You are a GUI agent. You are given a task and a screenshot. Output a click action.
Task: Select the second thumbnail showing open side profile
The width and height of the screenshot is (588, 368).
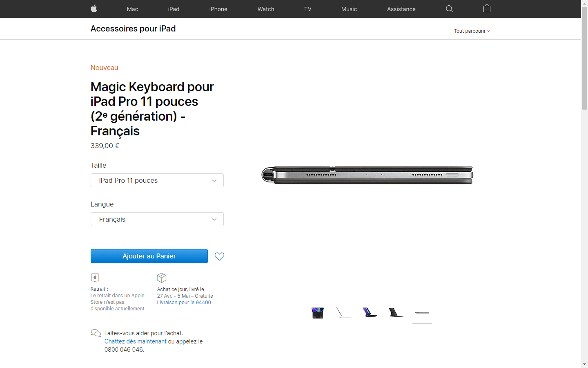pos(344,313)
